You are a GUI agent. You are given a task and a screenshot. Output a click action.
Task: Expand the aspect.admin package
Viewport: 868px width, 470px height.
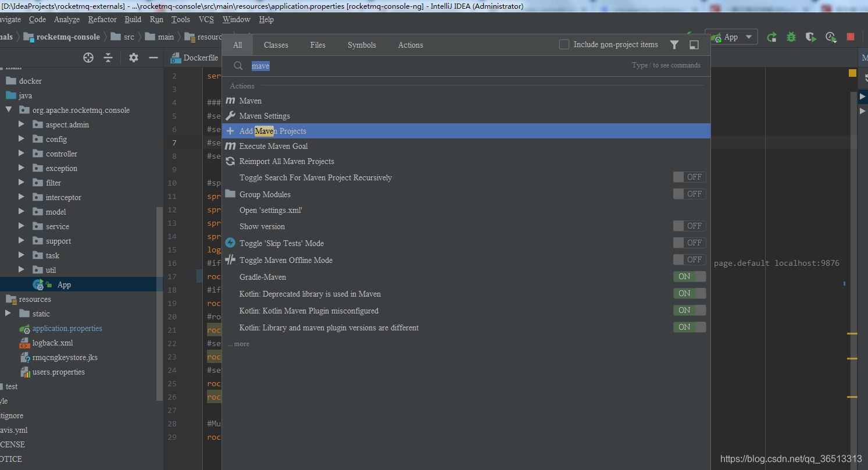point(22,124)
